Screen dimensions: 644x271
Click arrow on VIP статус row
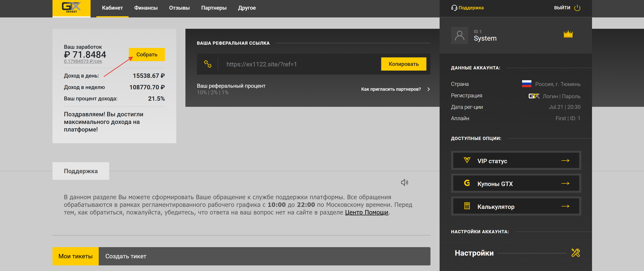point(565,160)
